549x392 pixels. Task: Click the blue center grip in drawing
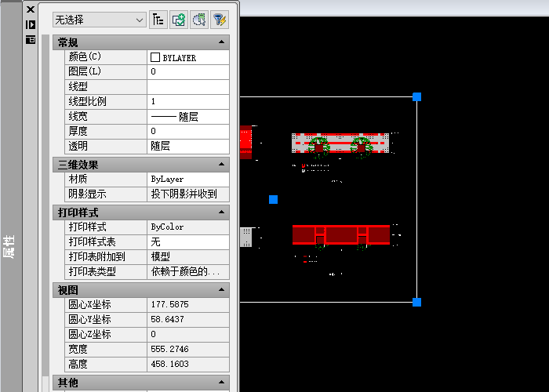(x=273, y=199)
